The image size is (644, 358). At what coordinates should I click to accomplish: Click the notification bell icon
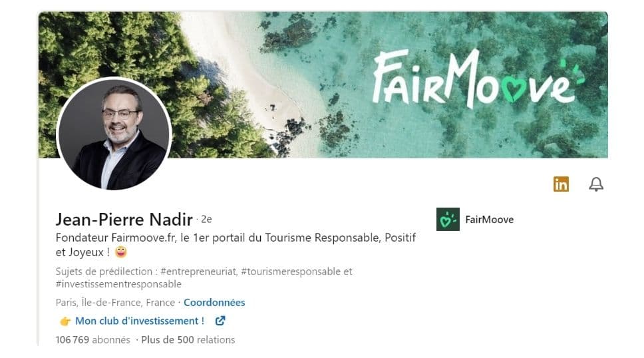click(x=596, y=184)
